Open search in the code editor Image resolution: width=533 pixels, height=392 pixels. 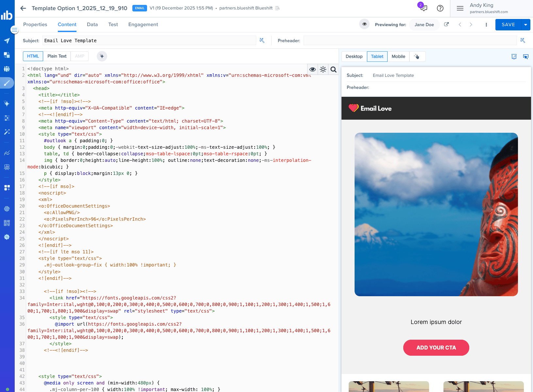333,69
